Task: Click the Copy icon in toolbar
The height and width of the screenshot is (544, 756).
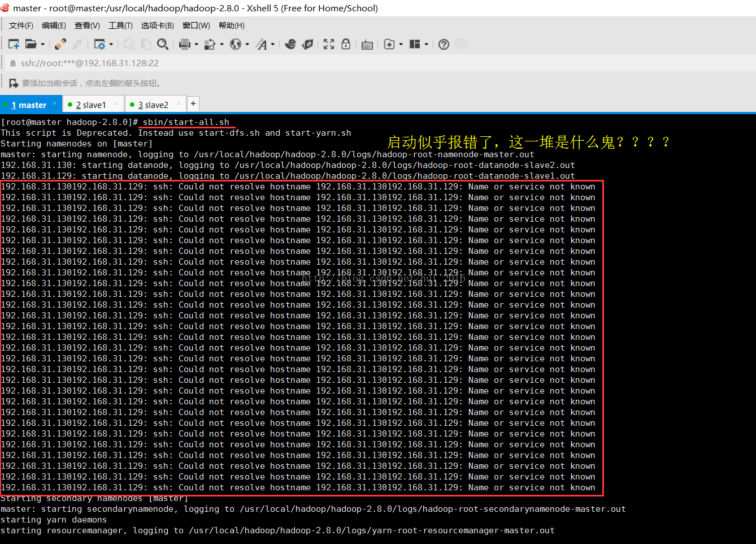Action: [129, 44]
